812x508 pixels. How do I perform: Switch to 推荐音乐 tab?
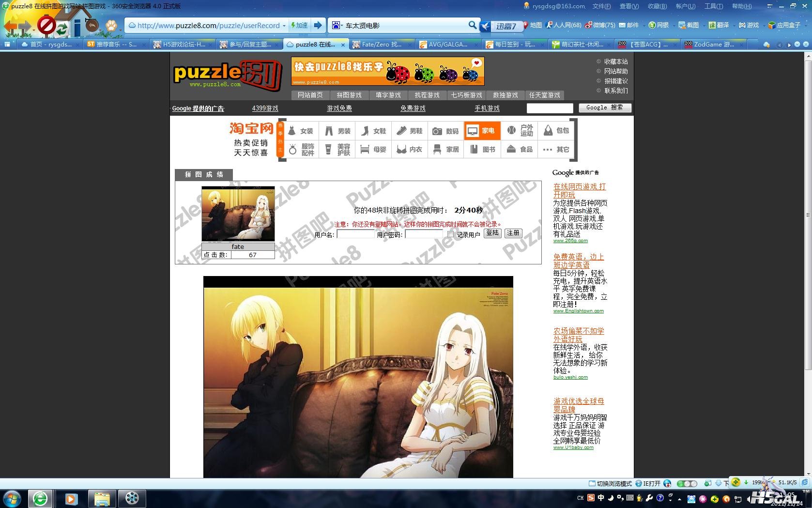click(x=116, y=44)
